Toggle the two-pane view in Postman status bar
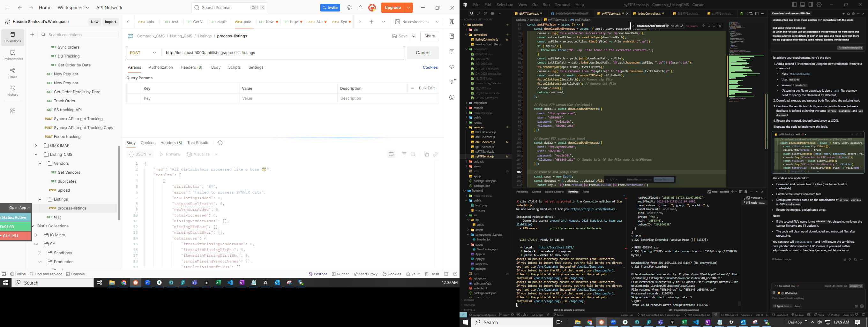The image size is (868, 327). 446,274
